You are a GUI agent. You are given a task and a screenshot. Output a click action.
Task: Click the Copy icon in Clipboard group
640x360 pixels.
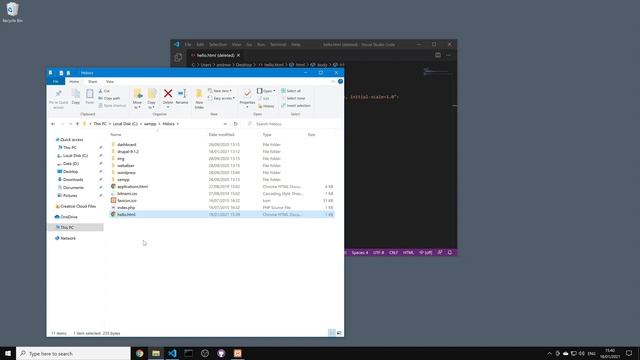(x=76, y=94)
